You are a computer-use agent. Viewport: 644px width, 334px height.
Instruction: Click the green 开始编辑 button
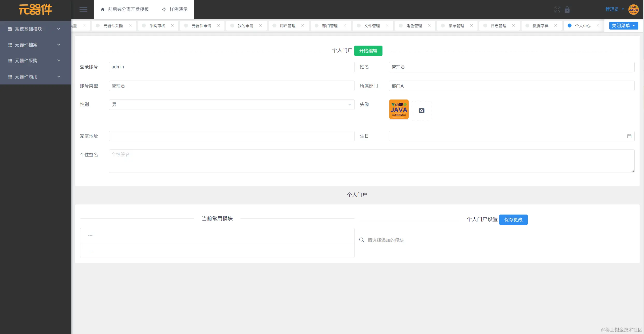[368, 51]
